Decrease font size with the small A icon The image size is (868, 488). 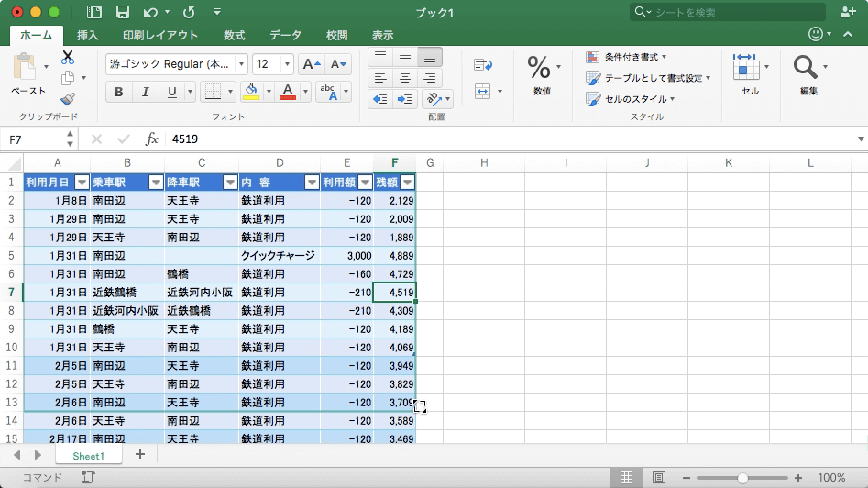click(337, 64)
